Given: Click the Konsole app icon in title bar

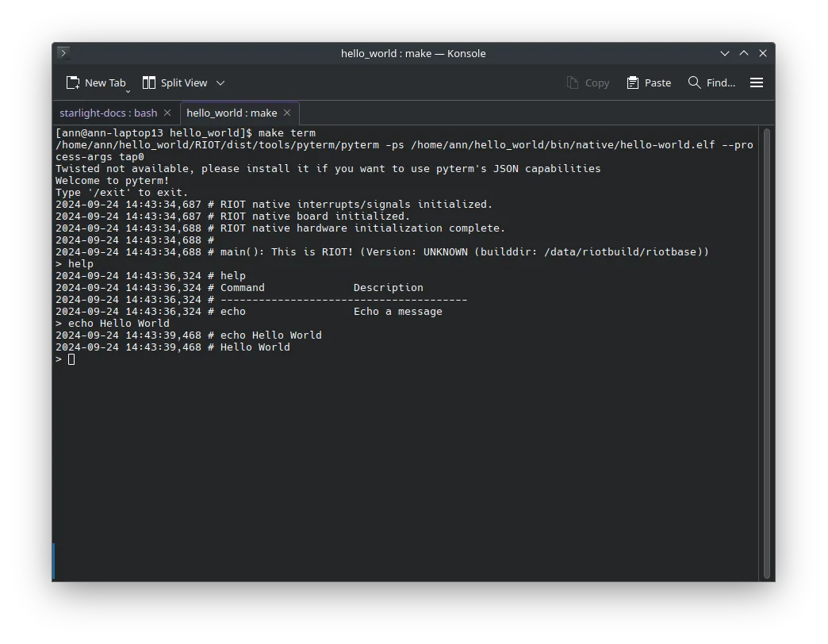Looking at the screenshot, I should pyautogui.click(x=63, y=53).
